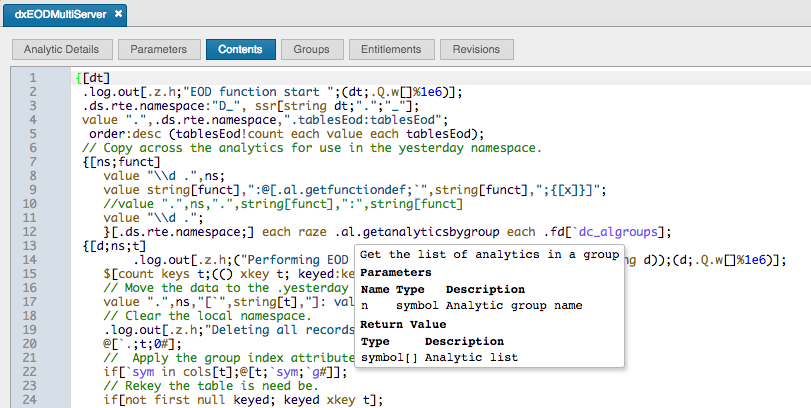811x408 pixels.
Task: Click '.ds.rte.namespace' at start of line 3
Action: [143, 106]
